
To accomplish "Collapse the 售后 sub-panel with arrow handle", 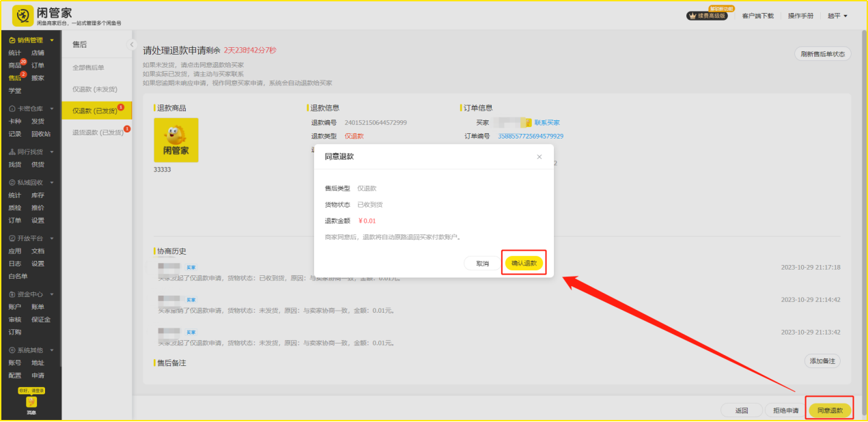I will click(x=132, y=45).
